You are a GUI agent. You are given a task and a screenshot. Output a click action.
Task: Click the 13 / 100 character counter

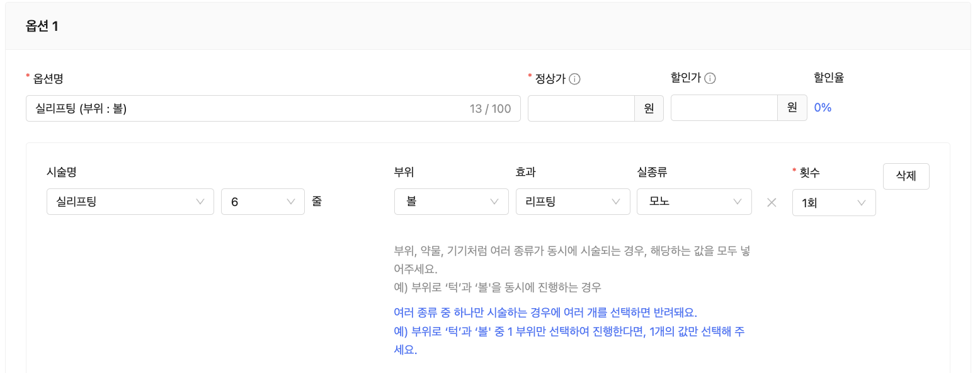(x=490, y=109)
